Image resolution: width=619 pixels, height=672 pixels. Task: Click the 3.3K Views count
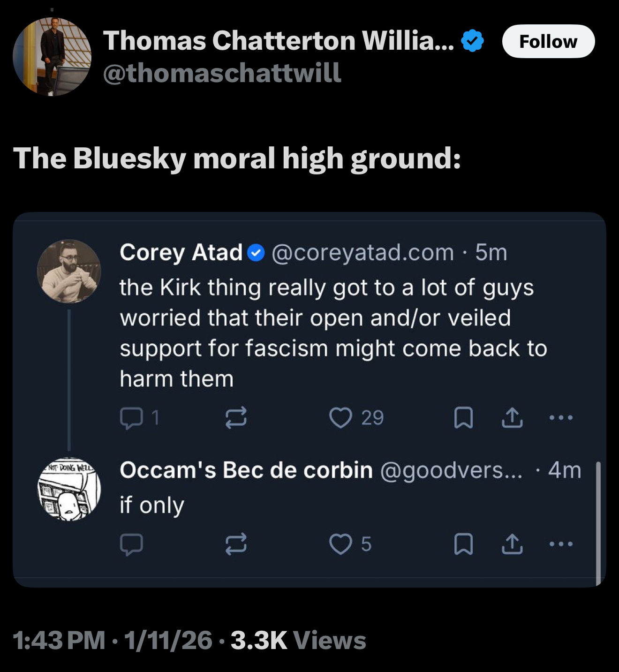[x=298, y=641]
